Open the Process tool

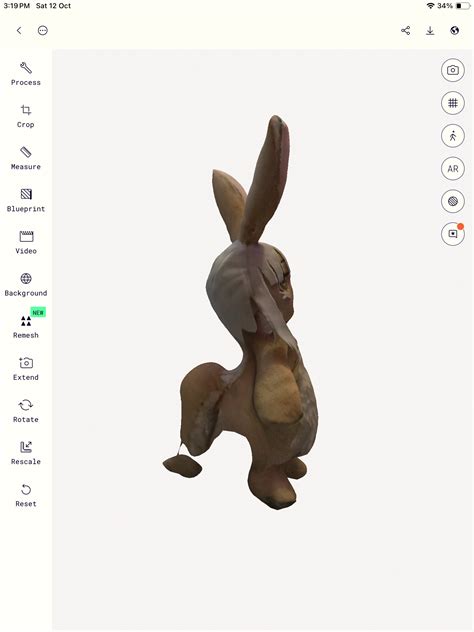click(26, 74)
